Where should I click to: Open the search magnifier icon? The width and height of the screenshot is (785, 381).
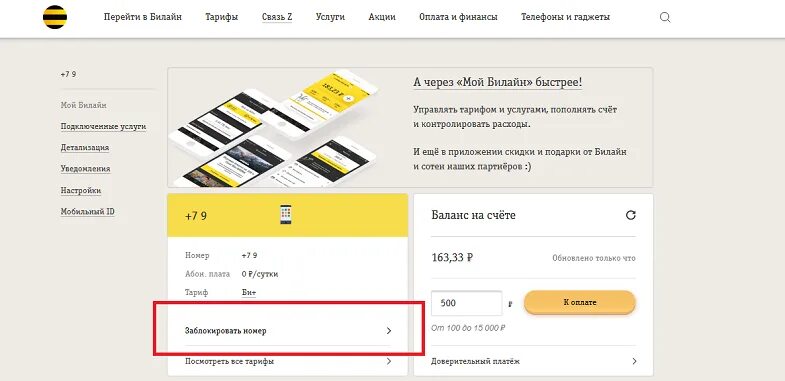tap(665, 18)
